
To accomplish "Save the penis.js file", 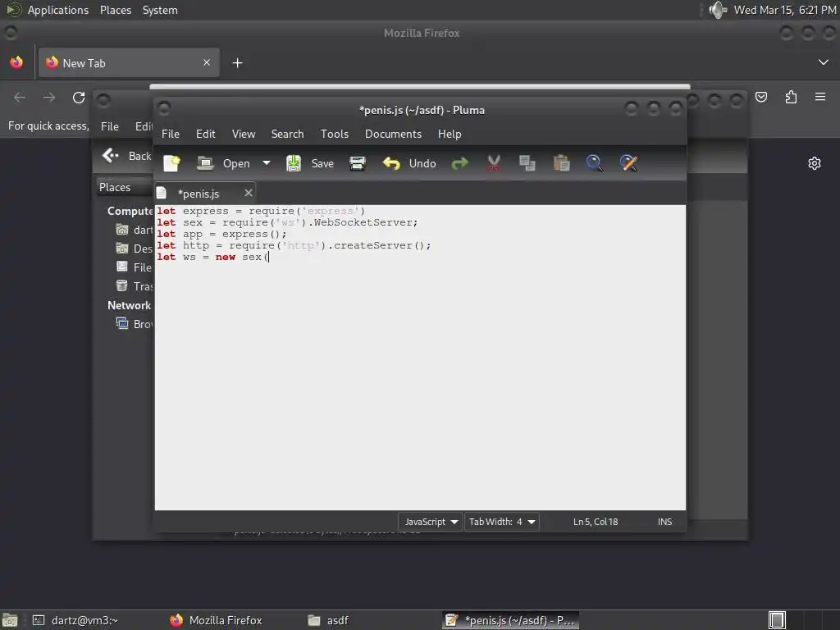I will pos(322,163).
